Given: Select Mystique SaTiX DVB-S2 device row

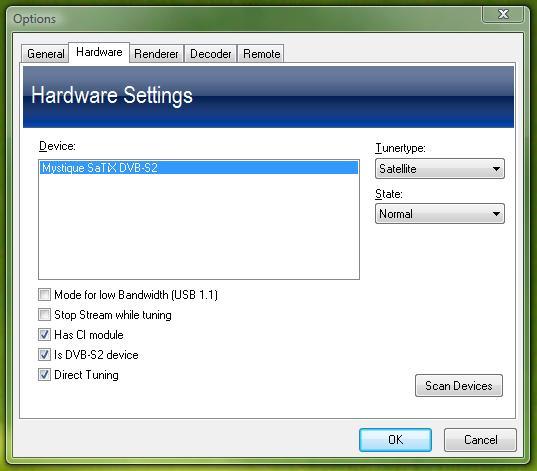Looking at the screenshot, I should (x=199, y=168).
